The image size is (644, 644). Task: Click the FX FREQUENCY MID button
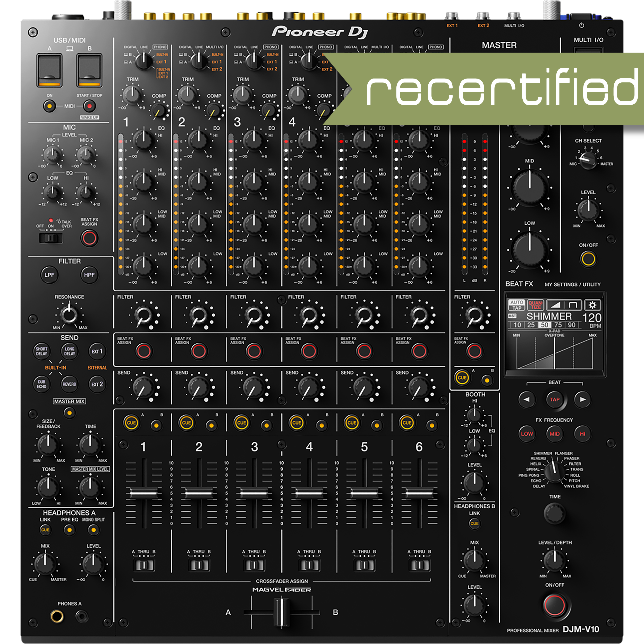pos(555,434)
